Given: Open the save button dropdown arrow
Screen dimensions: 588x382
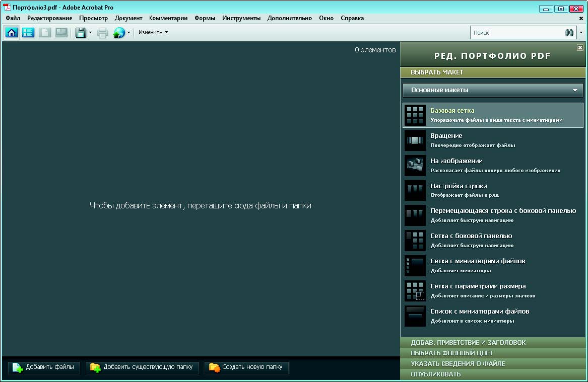Looking at the screenshot, I should pos(90,33).
